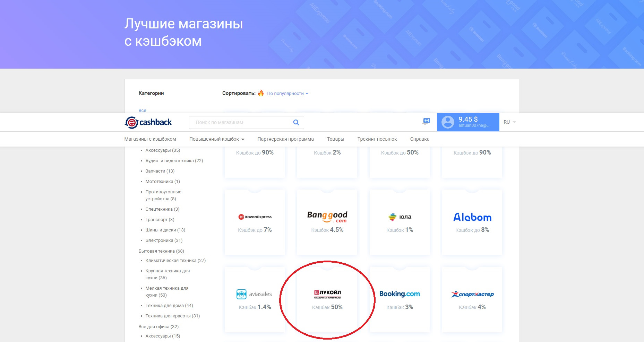Open the RU language dropdown
The height and width of the screenshot is (342, 644).
pos(509,122)
